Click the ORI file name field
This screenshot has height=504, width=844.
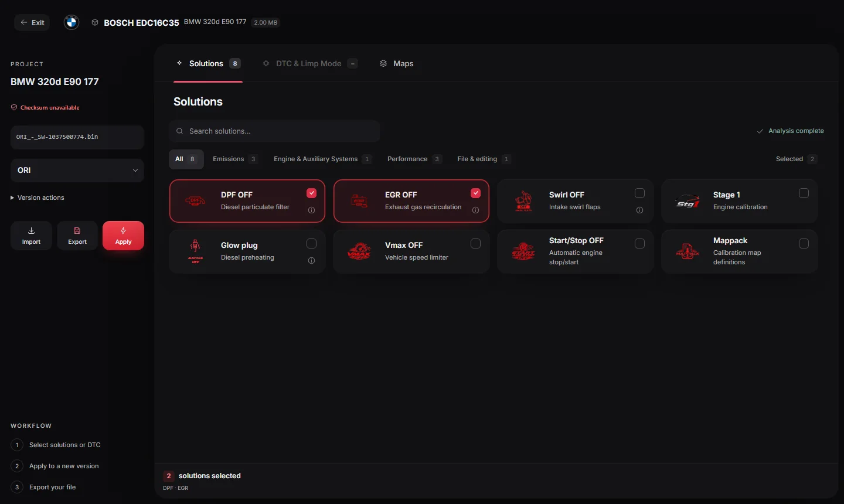click(x=77, y=137)
